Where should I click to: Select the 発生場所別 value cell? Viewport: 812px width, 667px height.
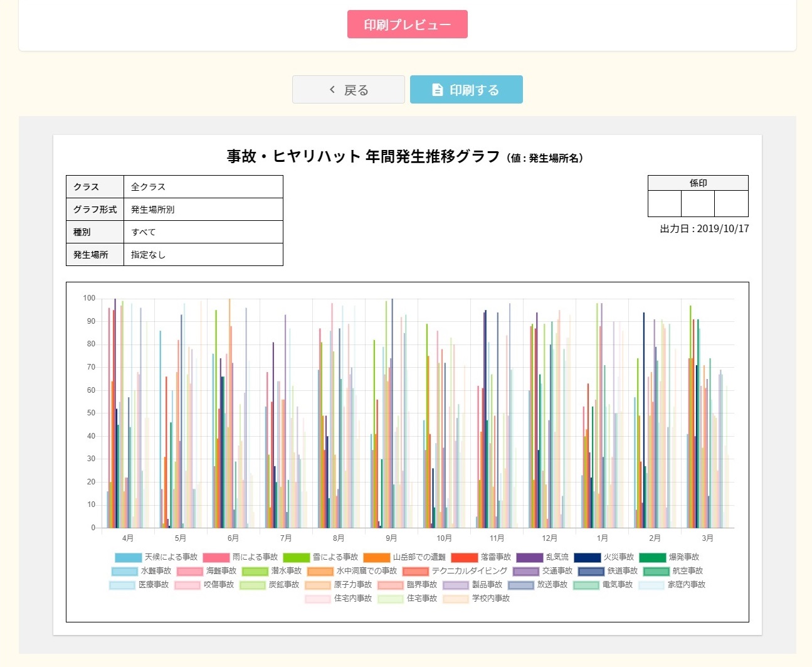click(203, 210)
